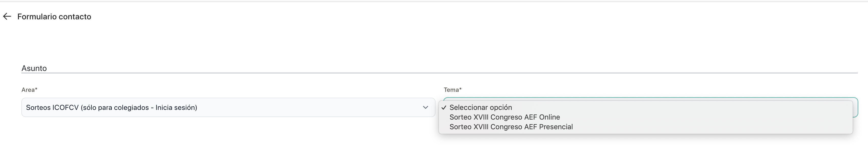The width and height of the screenshot is (868, 145).
Task: Click the Tema select field's exposed right edge
Action: pyautogui.click(x=855, y=108)
